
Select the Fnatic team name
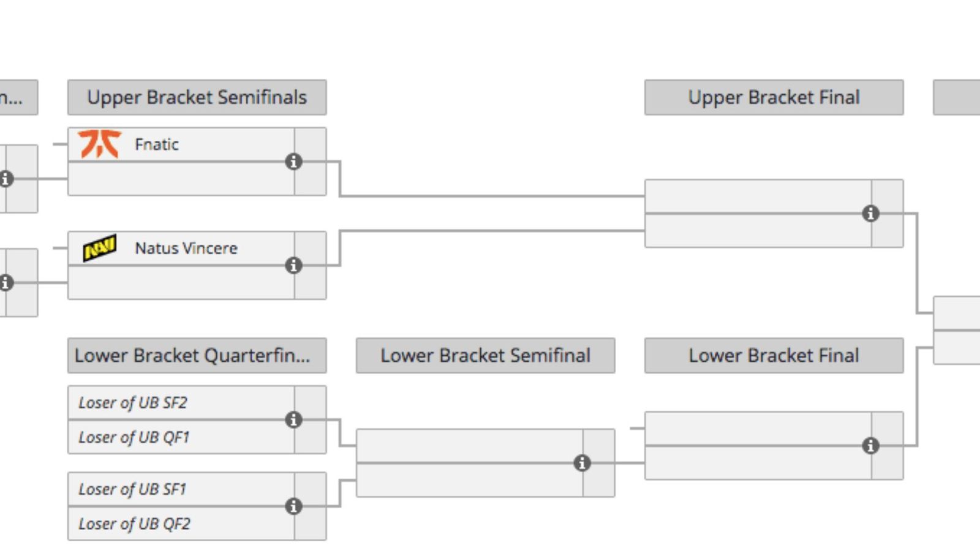[x=157, y=144]
